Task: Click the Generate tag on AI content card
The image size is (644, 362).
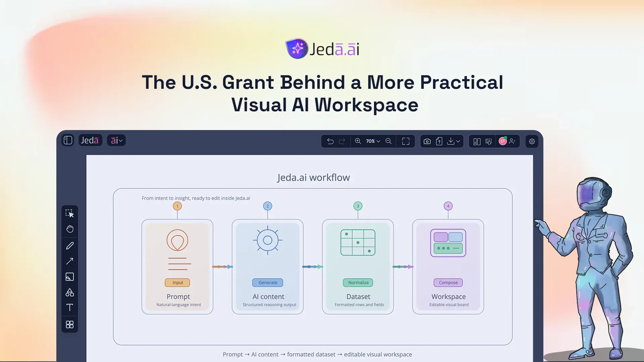Action: [268, 283]
